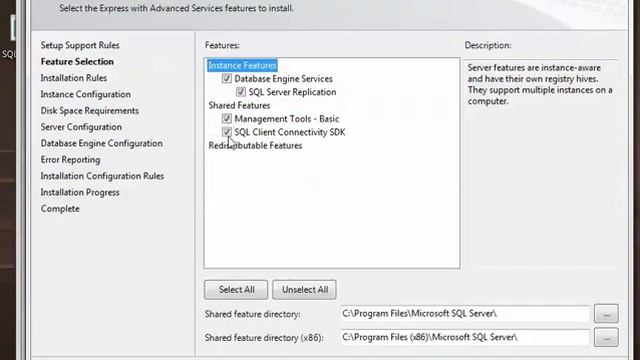Browse for Shared feature directory (x86) path
The width and height of the screenshot is (640, 360).
(x=606, y=338)
